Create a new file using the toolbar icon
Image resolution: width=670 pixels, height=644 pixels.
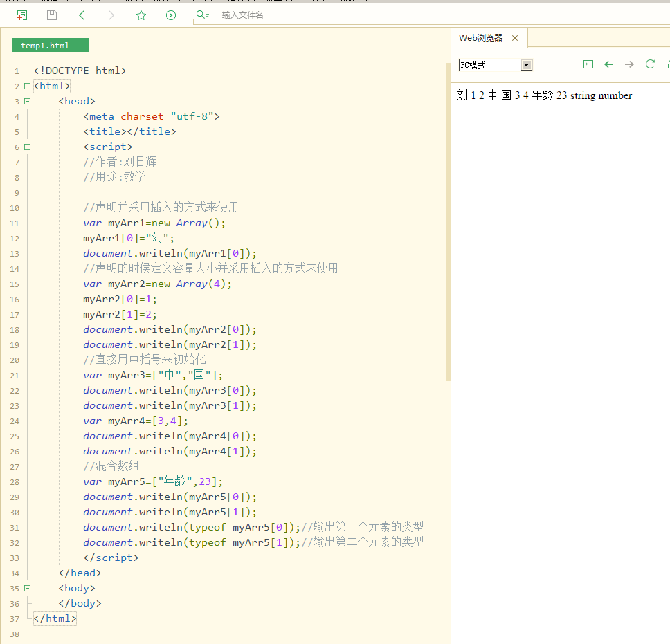21,15
